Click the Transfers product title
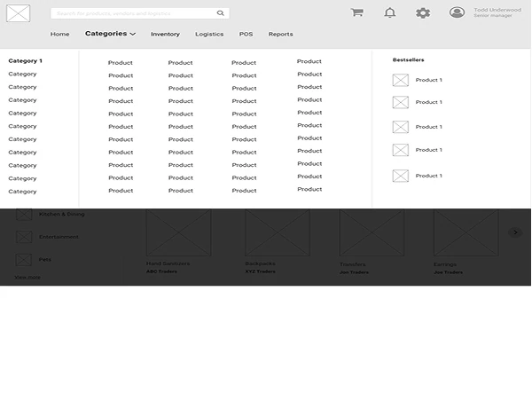Viewport: 532px width, 401px height. pos(353,264)
